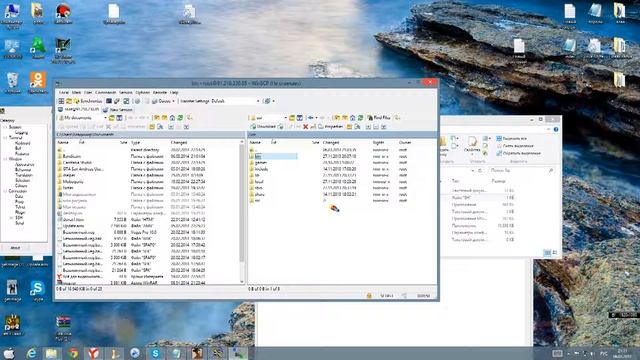The height and width of the screenshot is (360, 640).
Task: Click the Find Files button
Action: click(x=379, y=118)
